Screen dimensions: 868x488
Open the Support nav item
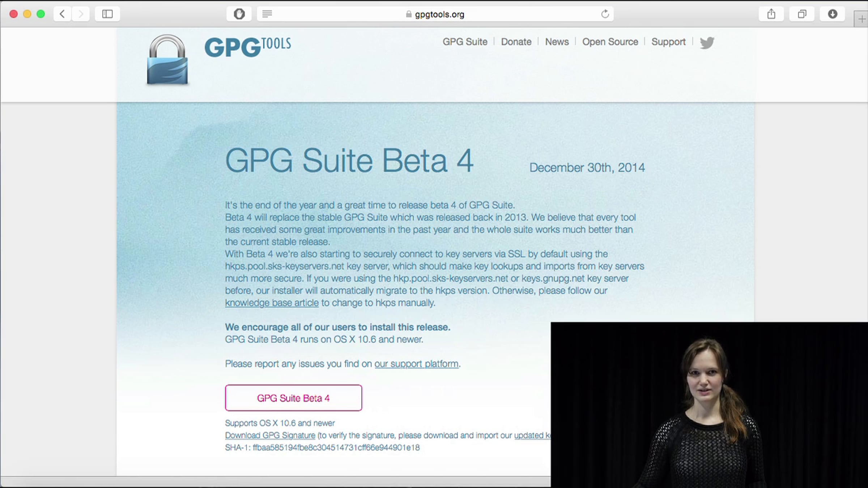point(668,42)
